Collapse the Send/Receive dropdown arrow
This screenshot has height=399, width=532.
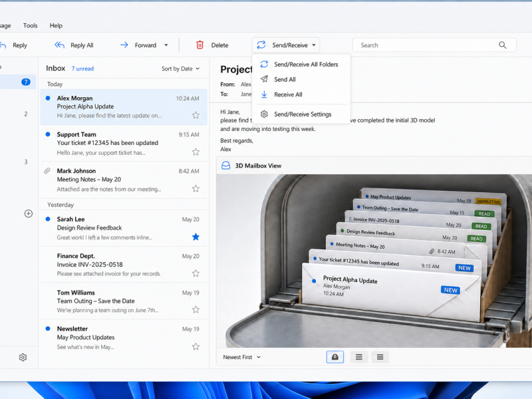click(314, 45)
